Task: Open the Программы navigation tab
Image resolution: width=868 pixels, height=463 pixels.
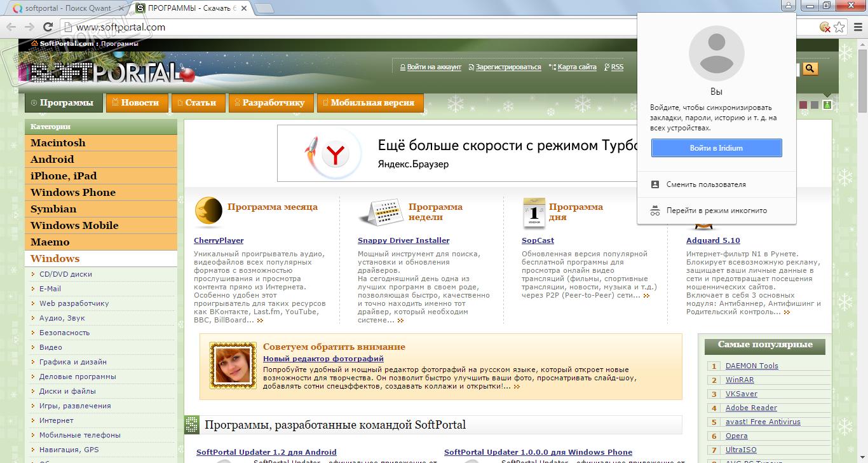Action: click(64, 102)
